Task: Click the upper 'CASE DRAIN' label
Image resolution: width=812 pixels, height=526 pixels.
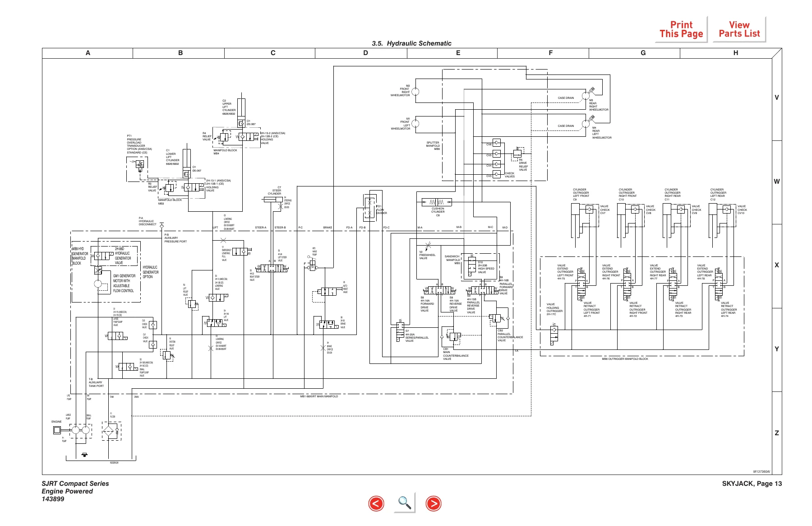Action: click(x=566, y=98)
